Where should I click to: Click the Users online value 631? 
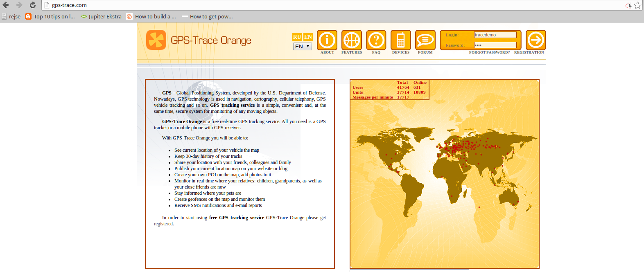click(x=417, y=87)
